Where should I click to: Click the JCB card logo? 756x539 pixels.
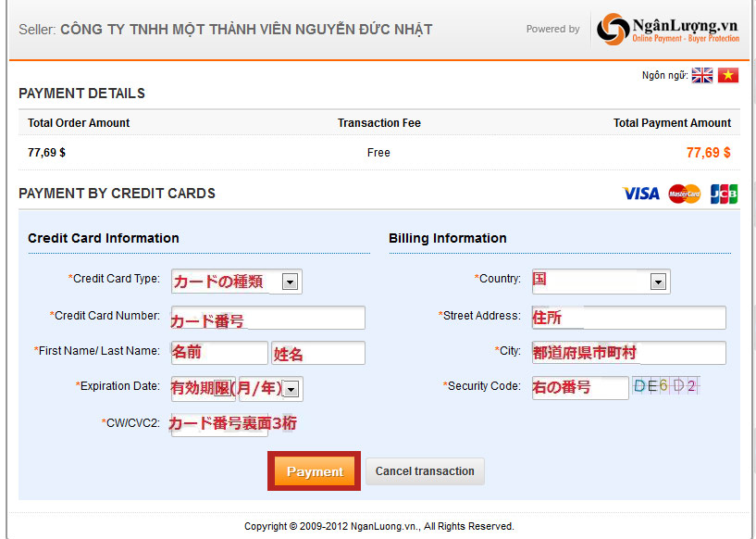pos(724,194)
